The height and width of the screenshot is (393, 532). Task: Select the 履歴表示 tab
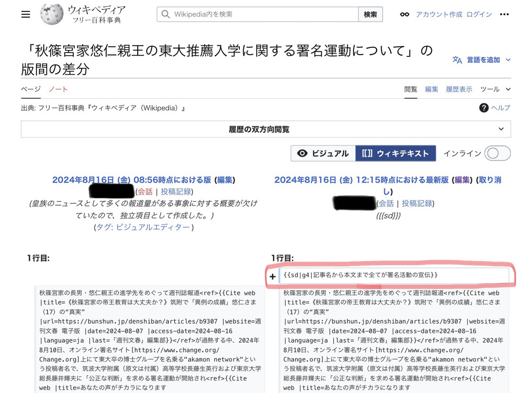[x=459, y=89]
